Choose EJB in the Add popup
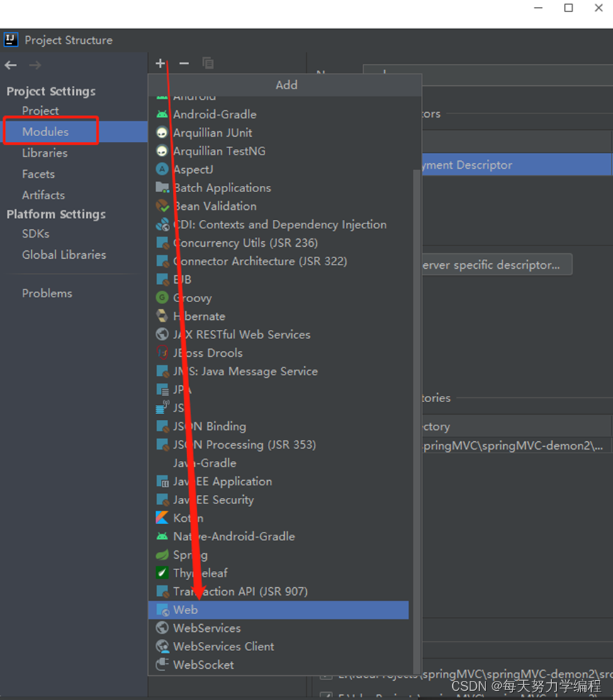 (279, 279)
